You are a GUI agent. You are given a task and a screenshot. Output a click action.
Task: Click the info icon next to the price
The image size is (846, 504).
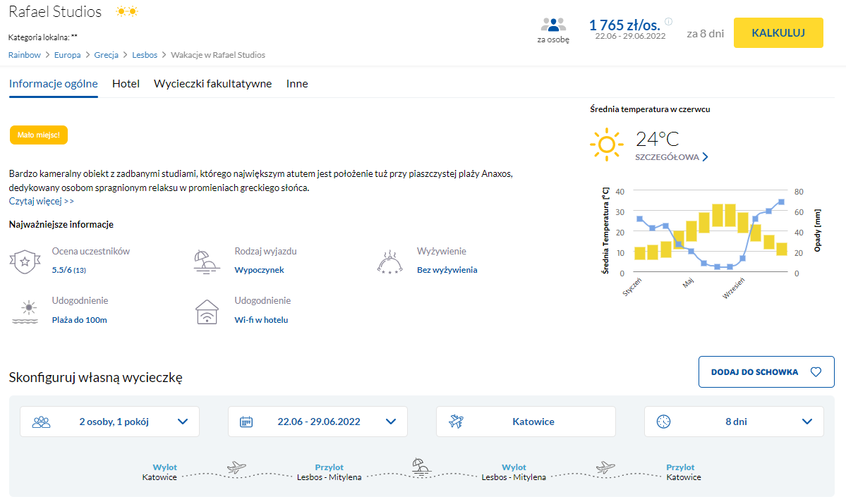pyautogui.click(x=668, y=21)
